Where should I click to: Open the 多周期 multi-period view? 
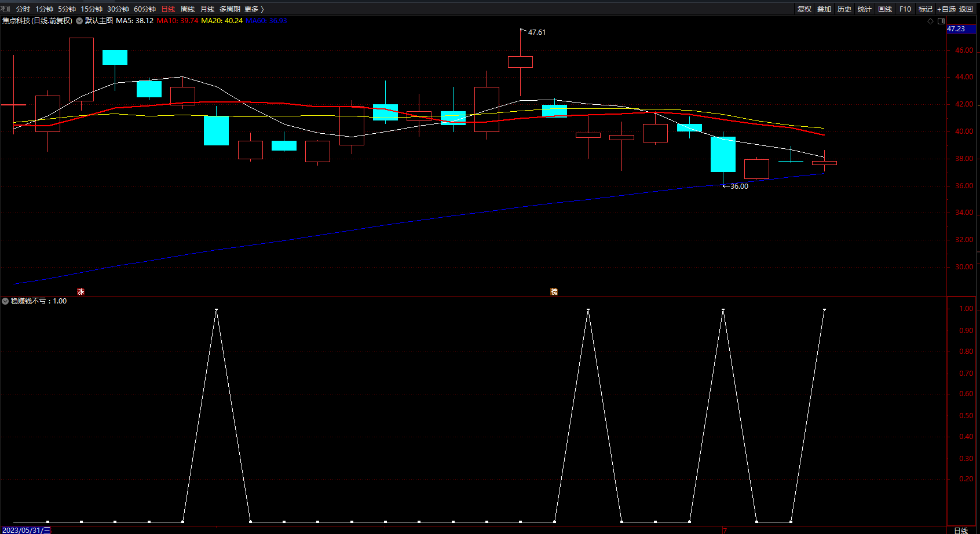pos(230,9)
